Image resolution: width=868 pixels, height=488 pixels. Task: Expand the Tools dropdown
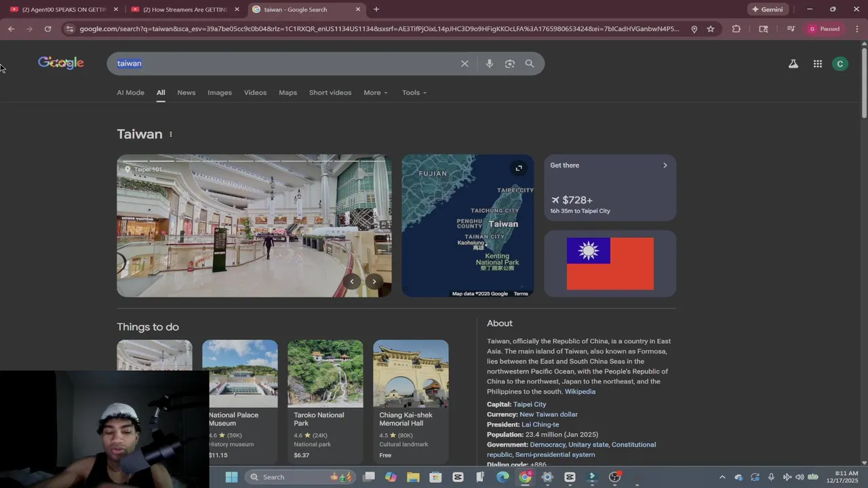tap(414, 93)
